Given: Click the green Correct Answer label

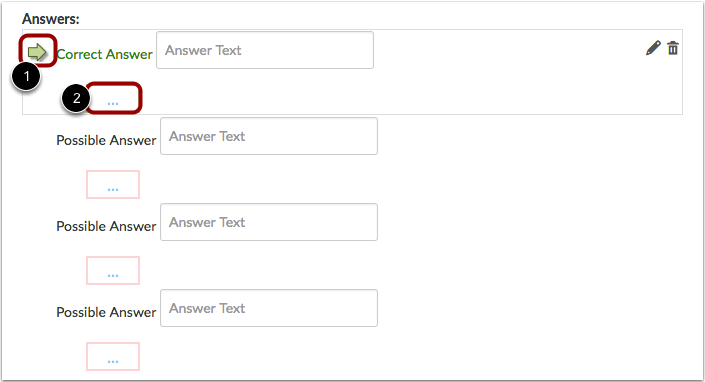Looking at the screenshot, I should [x=105, y=54].
